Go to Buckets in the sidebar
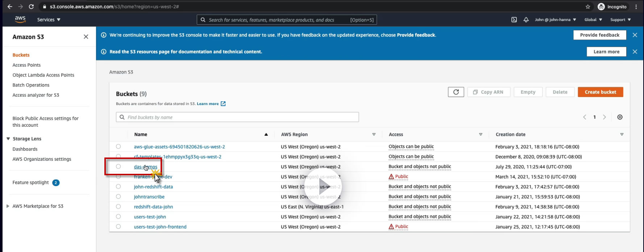Viewport: 644px width, 252px height. [21, 55]
